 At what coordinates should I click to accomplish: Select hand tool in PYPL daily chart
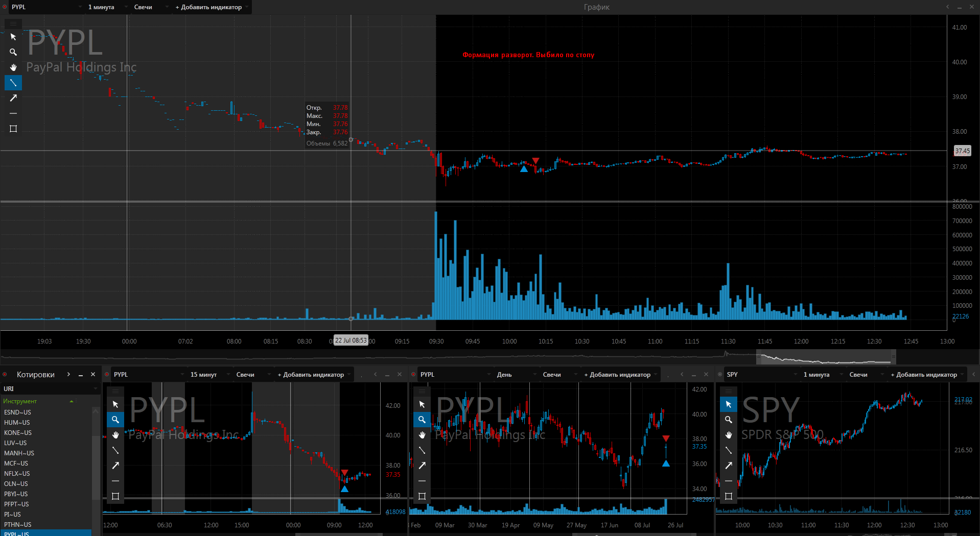(x=422, y=435)
